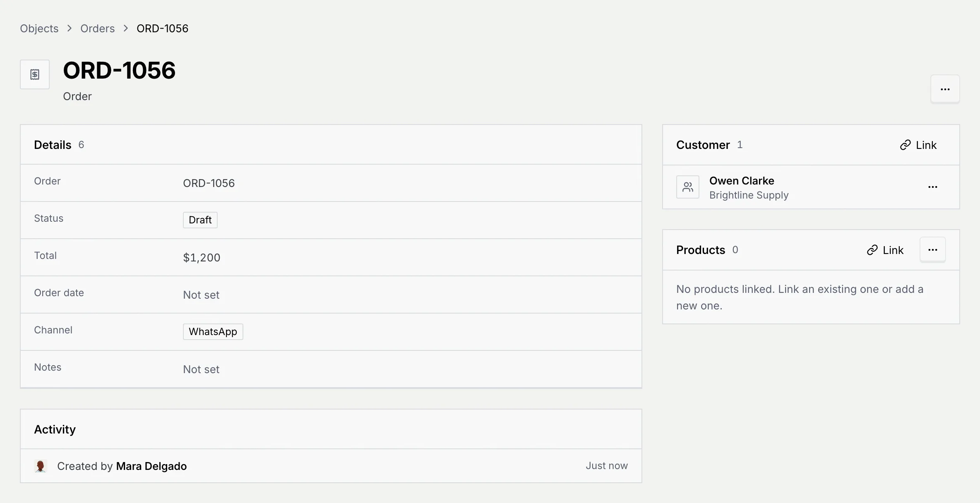The height and width of the screenshot is (503, 980).
Task: Click the Status field label
Action: pyautogui.click(x=49, y=218)
